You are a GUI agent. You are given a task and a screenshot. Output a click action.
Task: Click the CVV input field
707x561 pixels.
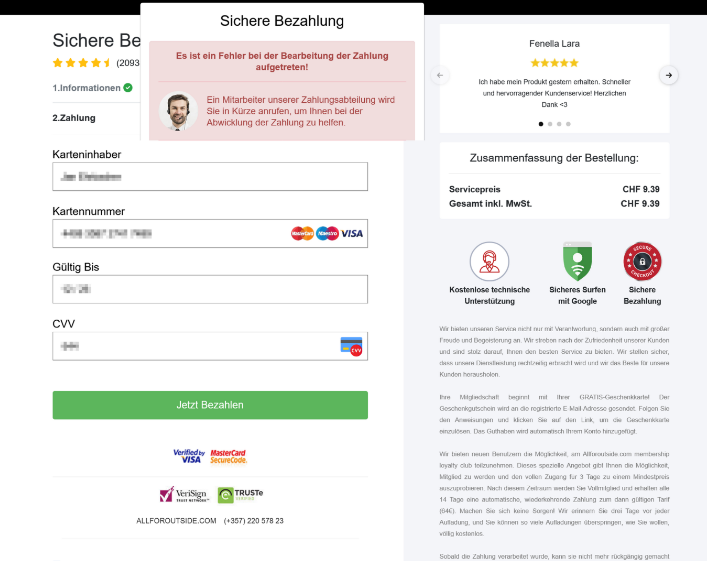(190, 346)
